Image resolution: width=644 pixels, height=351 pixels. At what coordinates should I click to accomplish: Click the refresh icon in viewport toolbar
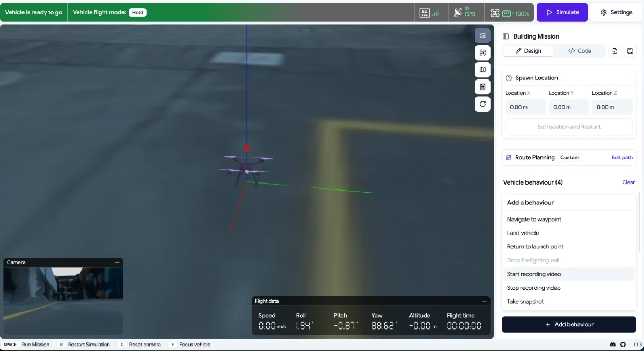pos(482,104)
